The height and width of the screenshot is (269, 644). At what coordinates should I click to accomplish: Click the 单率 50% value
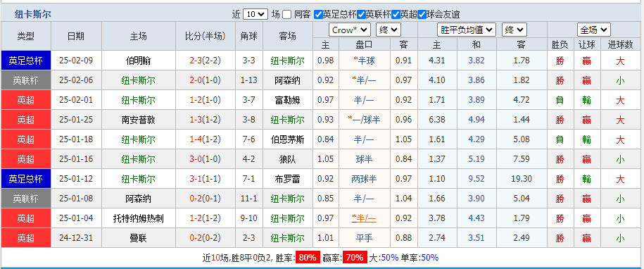click(x=429, y=258)
